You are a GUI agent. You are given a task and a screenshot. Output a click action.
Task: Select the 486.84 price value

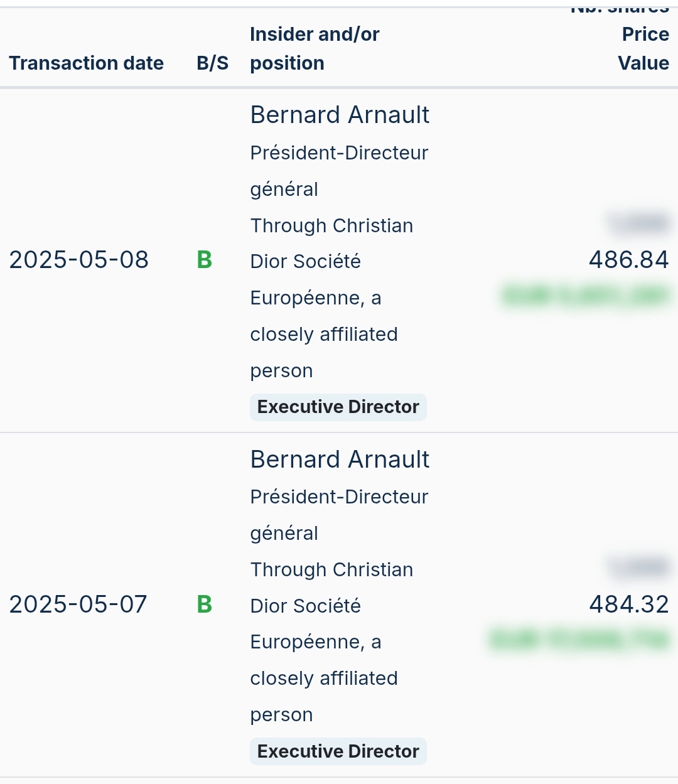(x=628, y=260)
